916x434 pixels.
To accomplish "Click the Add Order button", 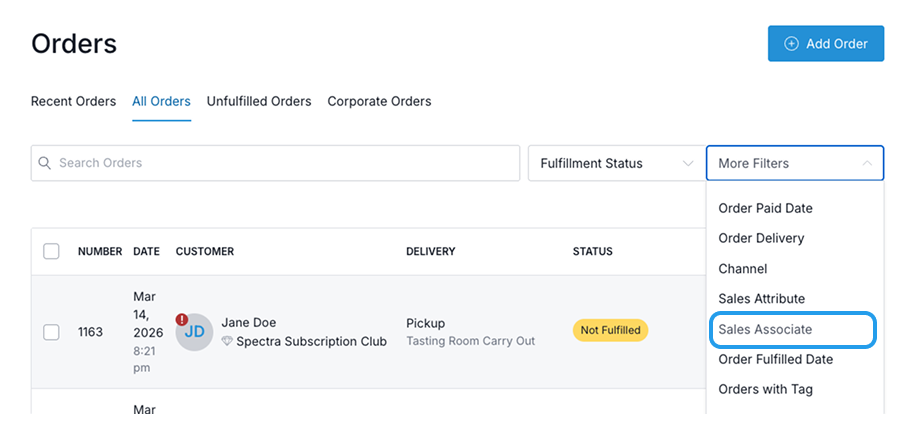I will coord(825,44).
